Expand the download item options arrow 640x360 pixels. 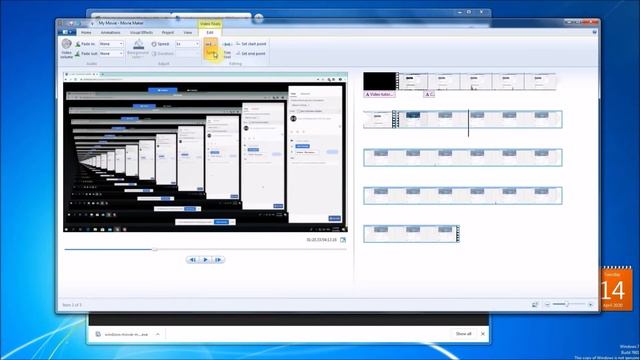click(158, 334)
